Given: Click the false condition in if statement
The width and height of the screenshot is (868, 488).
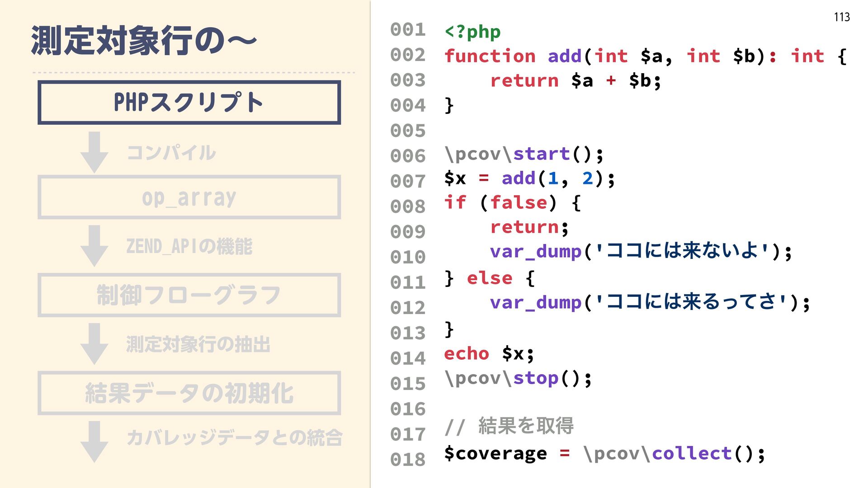Looking at the screenshot, I should click(x=519, y=202).
